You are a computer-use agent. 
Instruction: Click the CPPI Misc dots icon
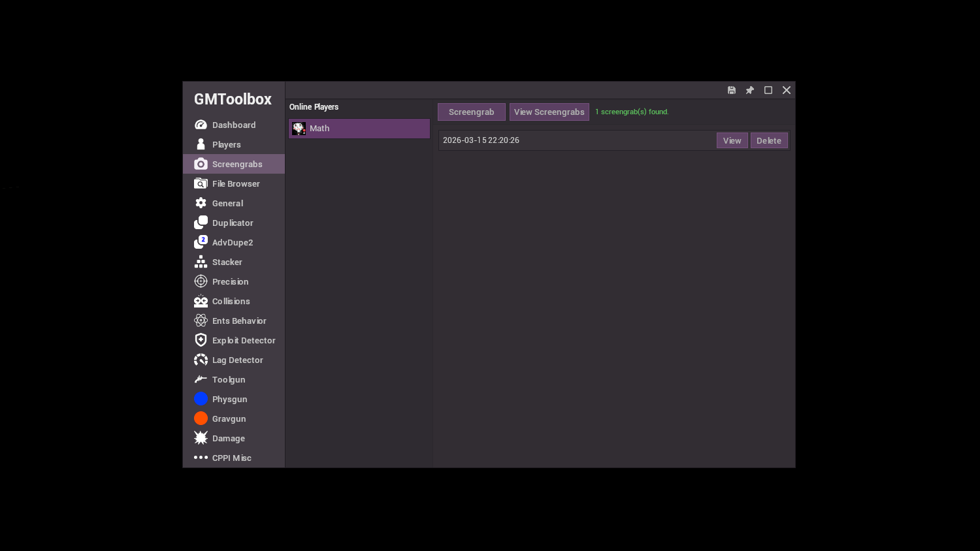point(201,458)
